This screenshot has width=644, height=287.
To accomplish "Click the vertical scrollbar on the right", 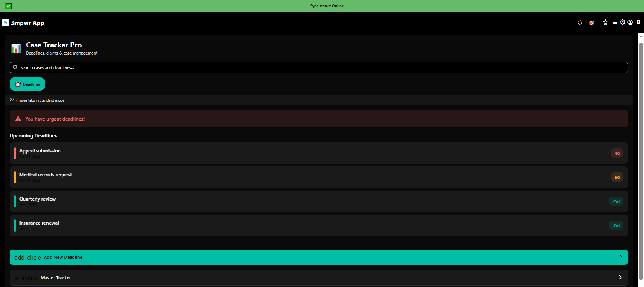I will [x=641, y=161].
